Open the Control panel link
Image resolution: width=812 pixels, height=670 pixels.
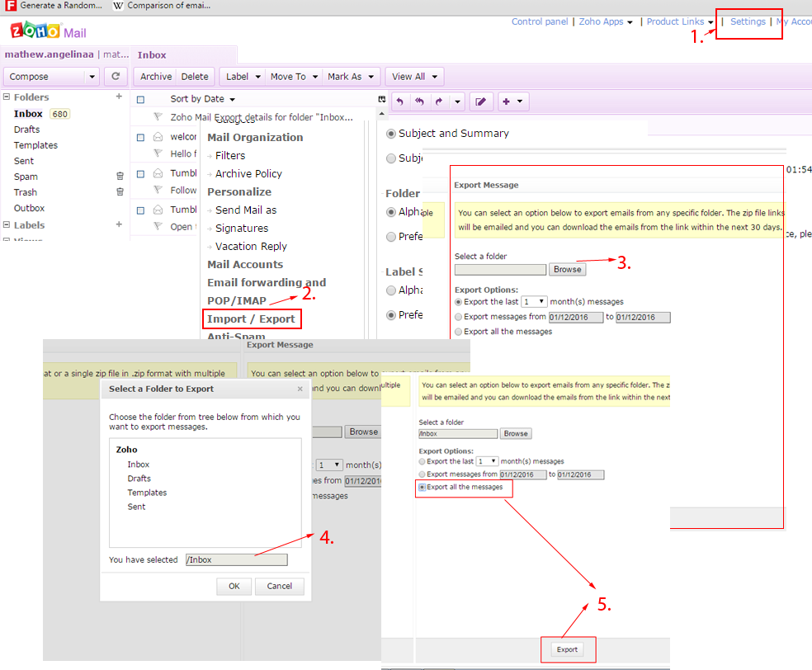point(540,21)
